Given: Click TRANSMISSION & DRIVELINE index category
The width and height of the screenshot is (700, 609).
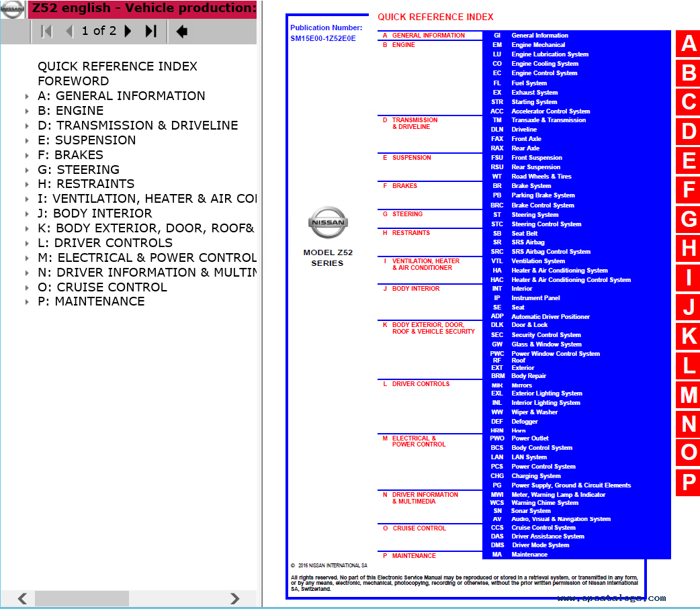Looking at the screenshot, I should 414,124.
